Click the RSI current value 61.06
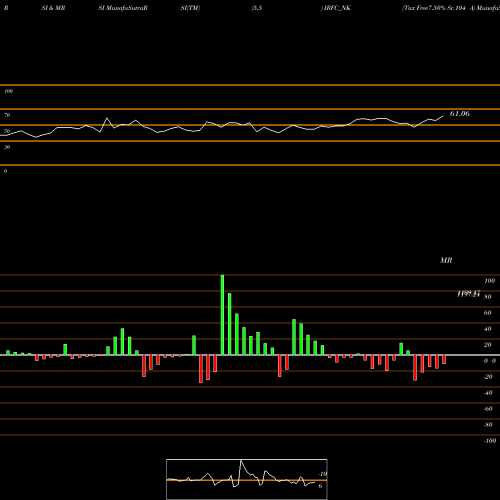 pos(460,114)
